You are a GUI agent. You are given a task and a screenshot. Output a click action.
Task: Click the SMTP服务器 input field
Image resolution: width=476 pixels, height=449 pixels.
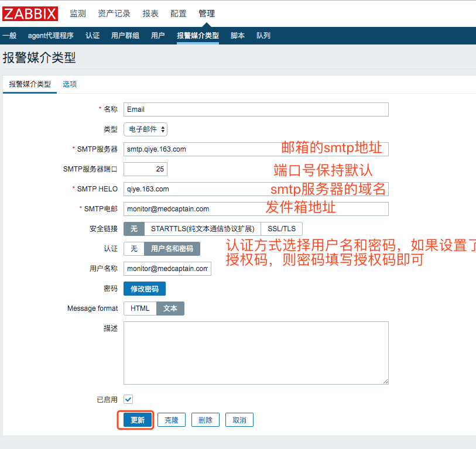coord(256,149)
